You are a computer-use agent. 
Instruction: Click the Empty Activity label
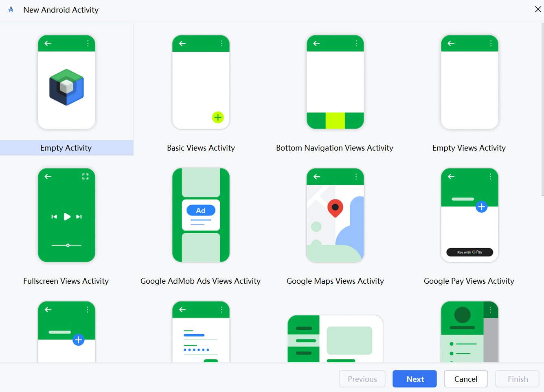(x=66, y=148)
